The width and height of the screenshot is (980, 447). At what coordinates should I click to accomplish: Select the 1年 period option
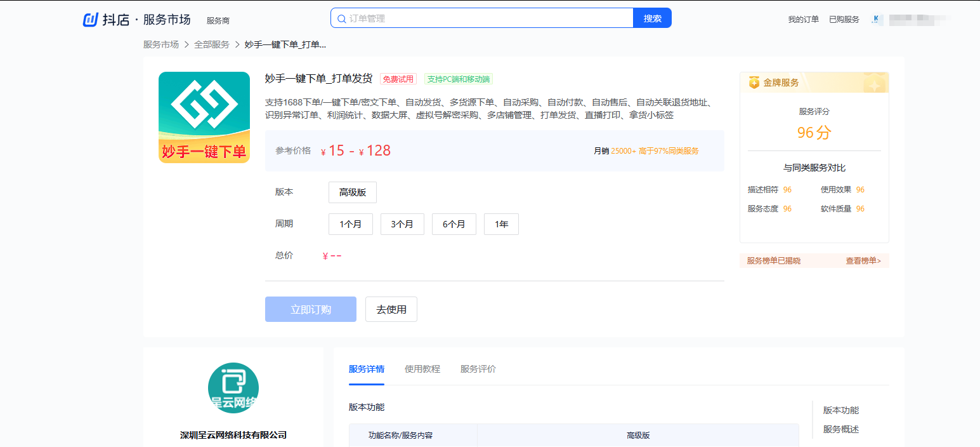(x=501, y=224)
